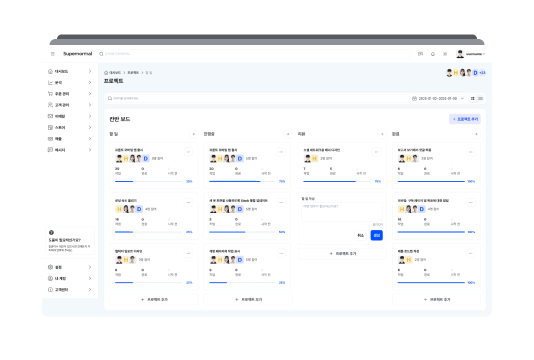The width and height of the screenshot is (534, 360).
Task: Click D avatar on in-progress 20% card
Action: pos(240,260)
